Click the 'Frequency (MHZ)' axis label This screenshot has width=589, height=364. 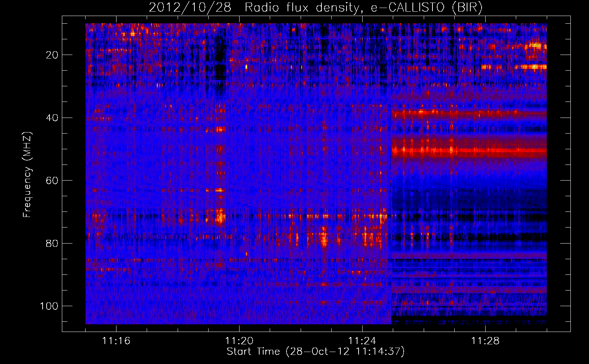[27, 175]
